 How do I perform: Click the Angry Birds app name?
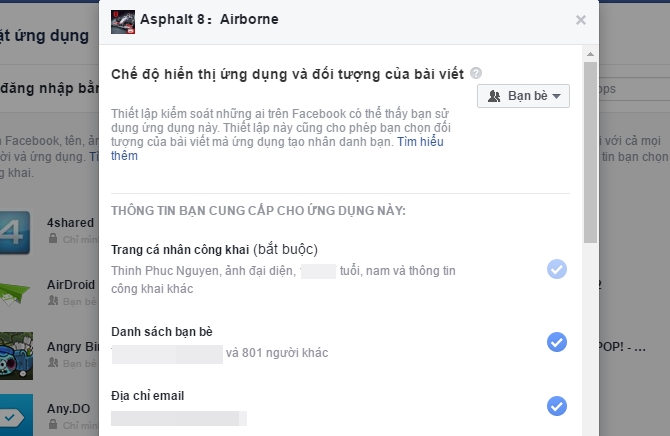[72, 347]
